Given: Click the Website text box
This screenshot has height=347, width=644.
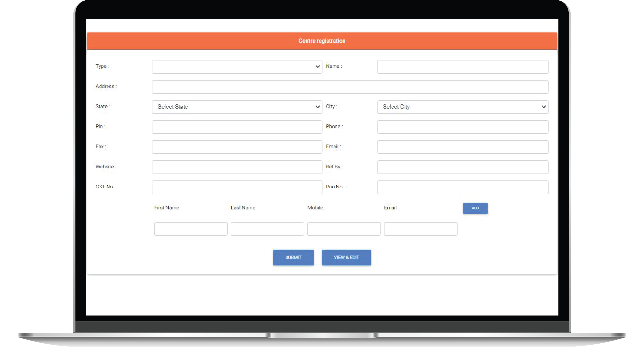Looking at the screenshot, I should click(x=237, y=167).
